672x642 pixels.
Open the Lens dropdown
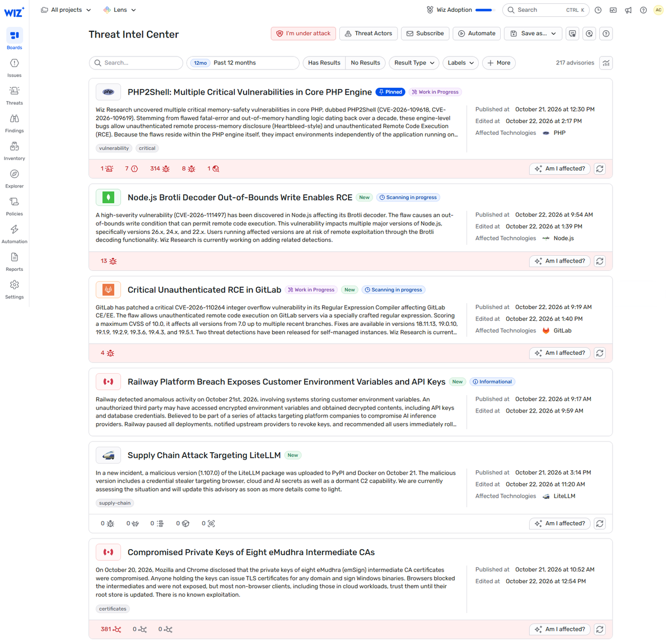120,10
